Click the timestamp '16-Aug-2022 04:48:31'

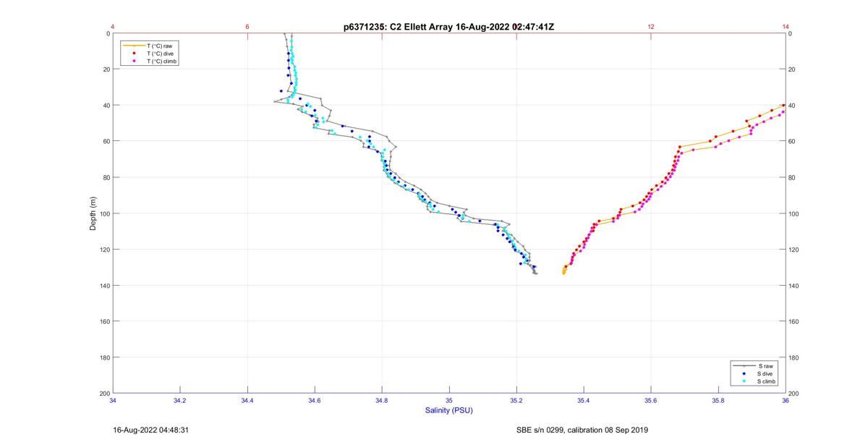coord(151,430)
